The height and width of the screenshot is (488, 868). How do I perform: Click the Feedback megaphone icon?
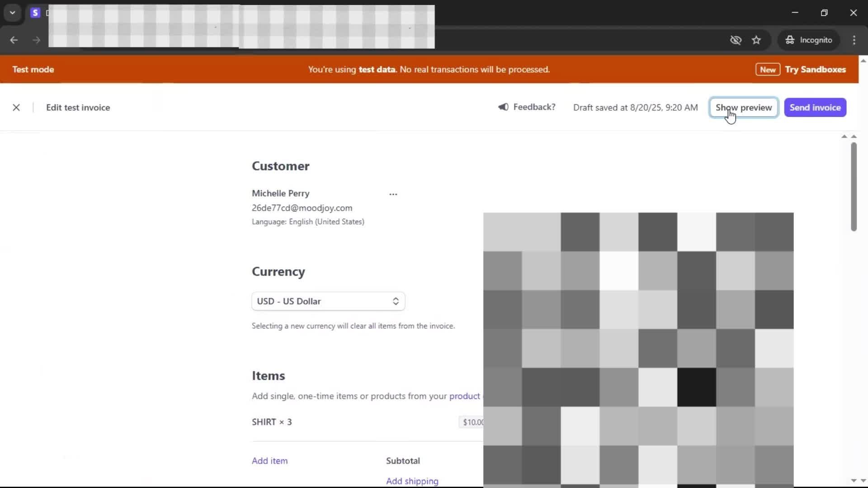point(503,107)
